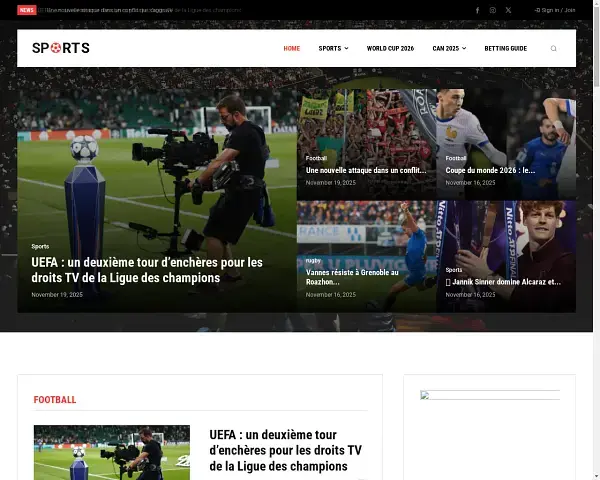
Task: Open the featured UEFA droits TV headline
Action: coord(147,270)
